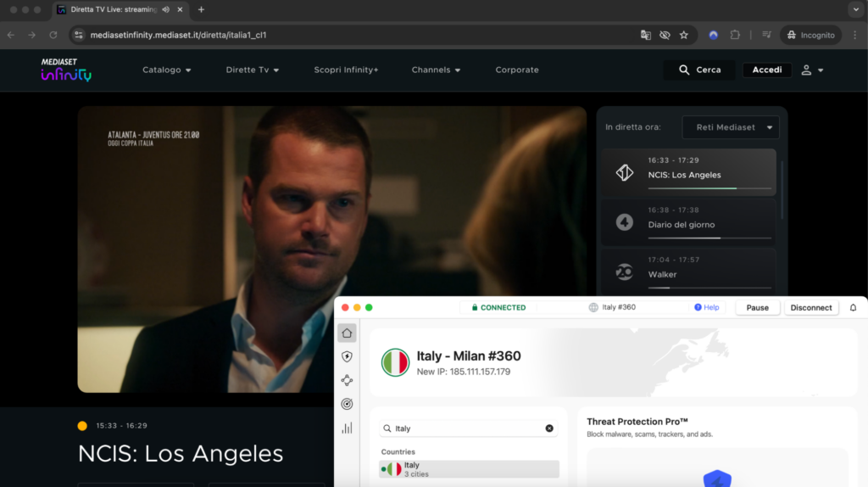868x487 pixels.
Task: Open the user profile dropdown
Action: tap(812, 70)
